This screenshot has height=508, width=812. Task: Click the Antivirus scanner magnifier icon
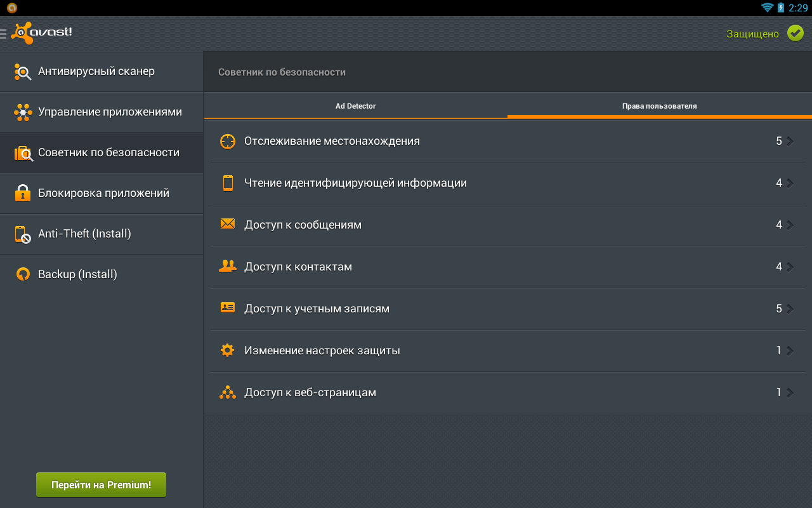tap(23, 72)
